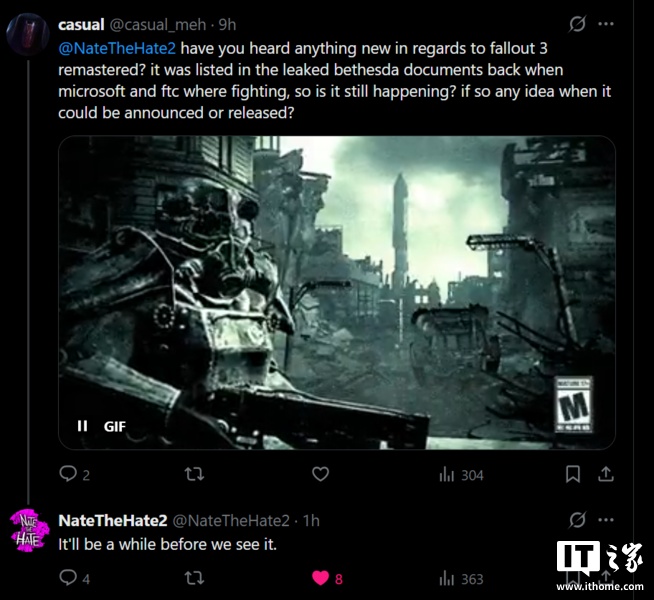Open Grok icon on NateTheHate2's reply

pos(577,520)
